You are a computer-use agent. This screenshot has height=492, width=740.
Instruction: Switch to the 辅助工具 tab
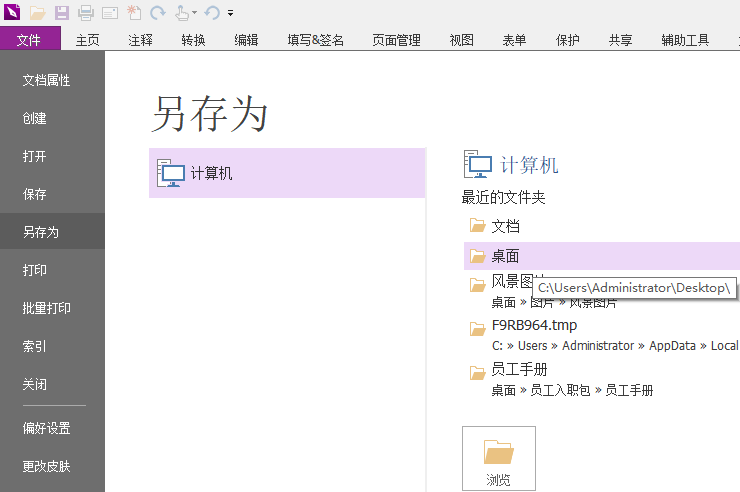click(x=685, y=40)
